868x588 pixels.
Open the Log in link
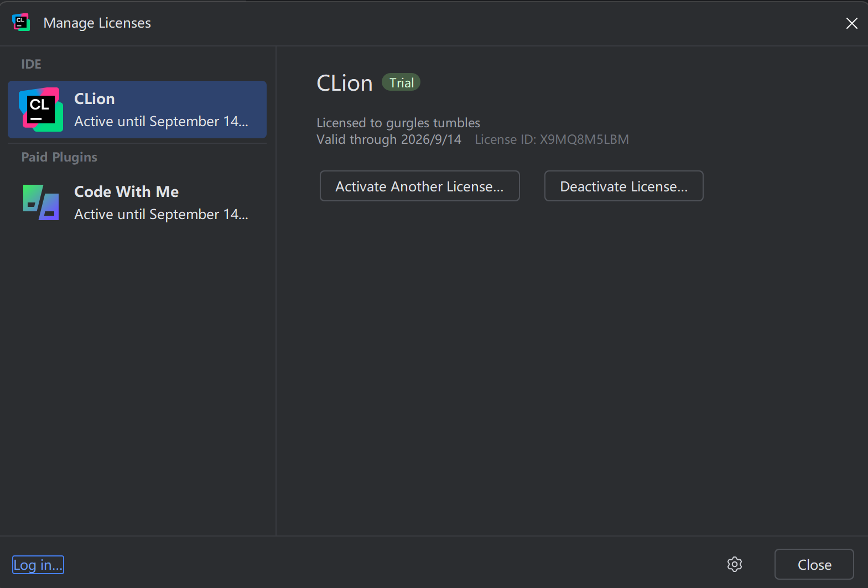(38, 565)
